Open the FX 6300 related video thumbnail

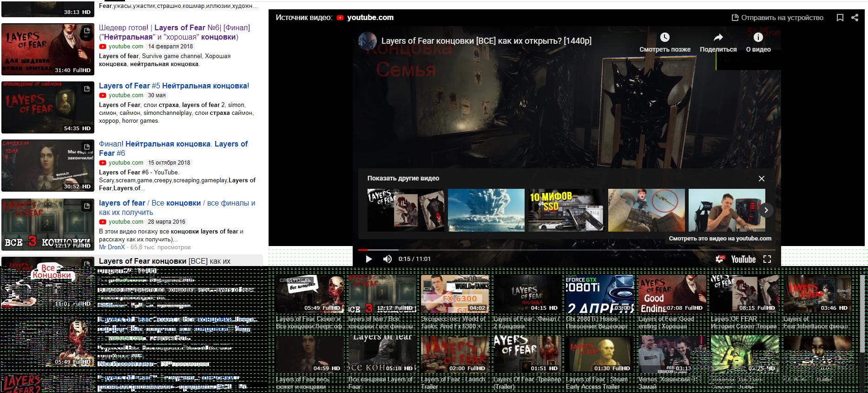[455, 293]
